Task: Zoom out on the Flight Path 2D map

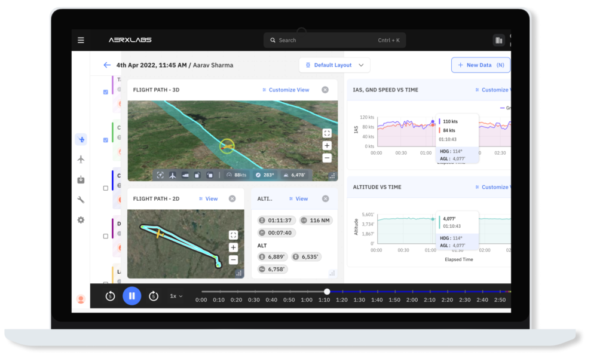Action: [x=233, y=260]
